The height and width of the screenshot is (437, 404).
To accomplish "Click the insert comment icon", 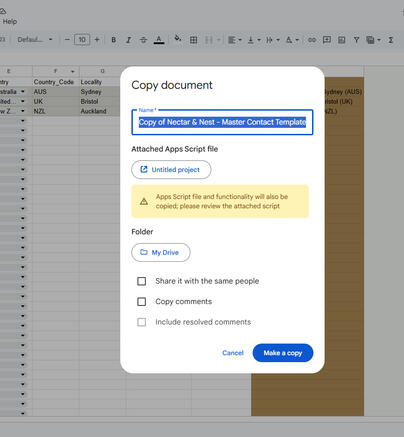I will pos(327,40).
